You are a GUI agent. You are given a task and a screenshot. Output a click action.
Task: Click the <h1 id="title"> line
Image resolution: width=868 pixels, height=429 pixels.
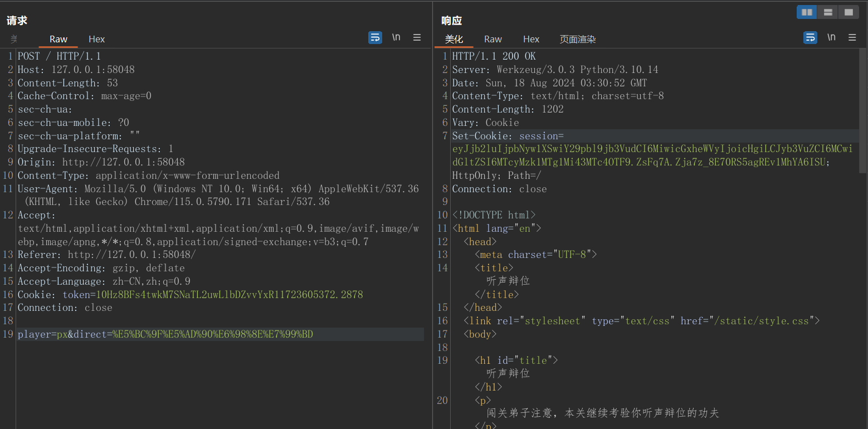coord(516,360)
